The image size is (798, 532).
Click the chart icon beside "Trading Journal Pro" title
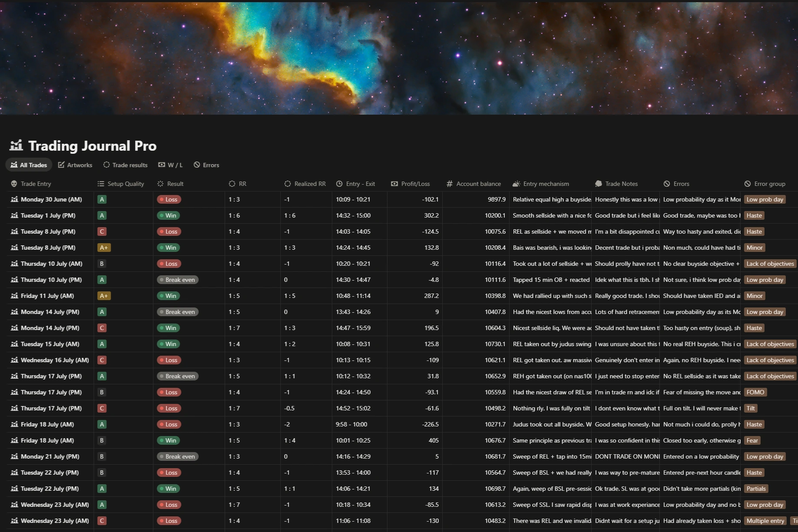click(x=16, y=146)
